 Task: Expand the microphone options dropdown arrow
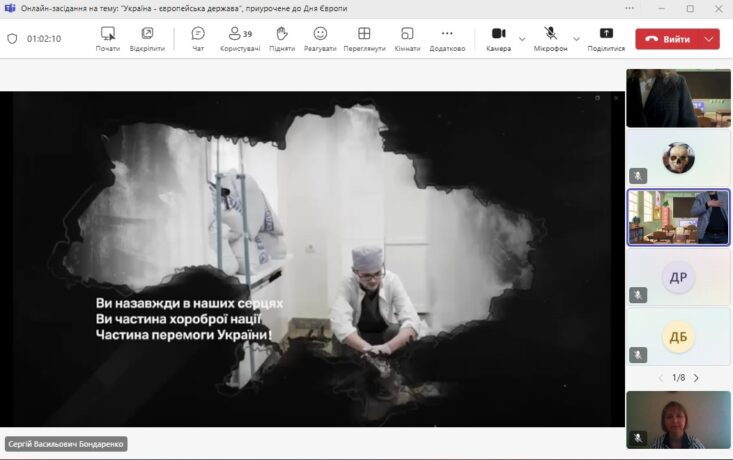(576, 39)
